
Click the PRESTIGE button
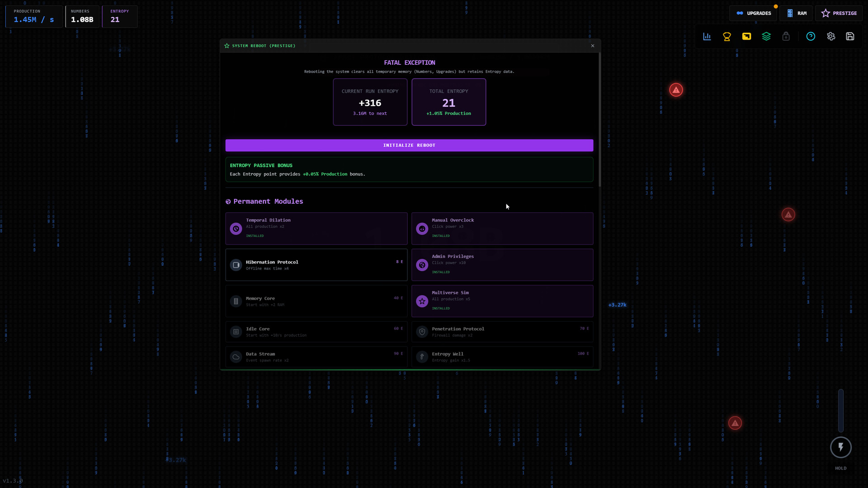tap(839, 13)
